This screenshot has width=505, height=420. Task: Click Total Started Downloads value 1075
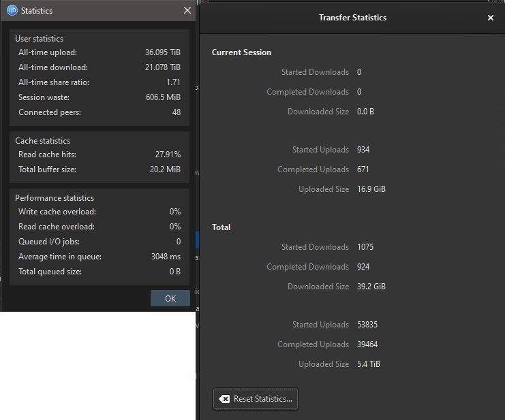[365, 247]
